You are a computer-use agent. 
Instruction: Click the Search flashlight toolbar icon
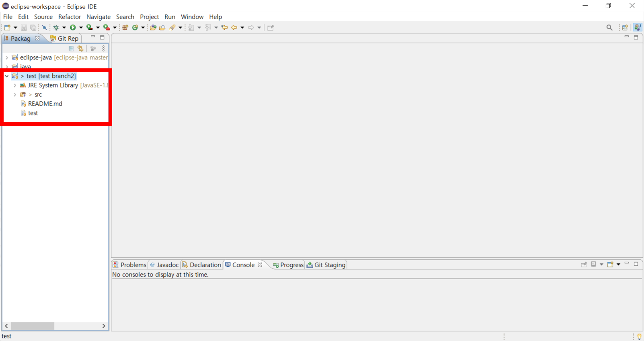click(172, 27)
